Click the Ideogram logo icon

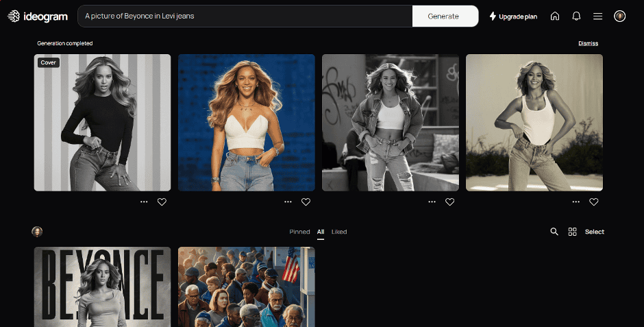coord(14,16)
